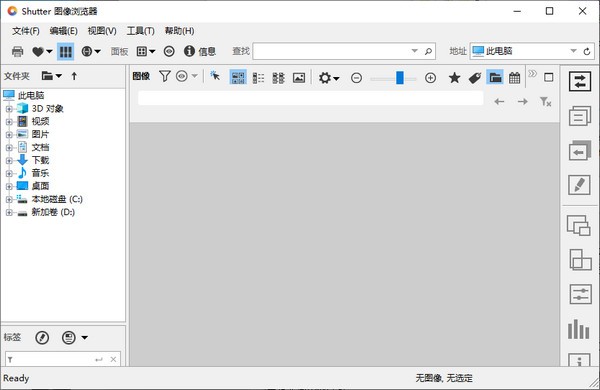Screen dimensions: 600x390
Task: Open the 文件(F) menu
Action: (x=26, y=31)
